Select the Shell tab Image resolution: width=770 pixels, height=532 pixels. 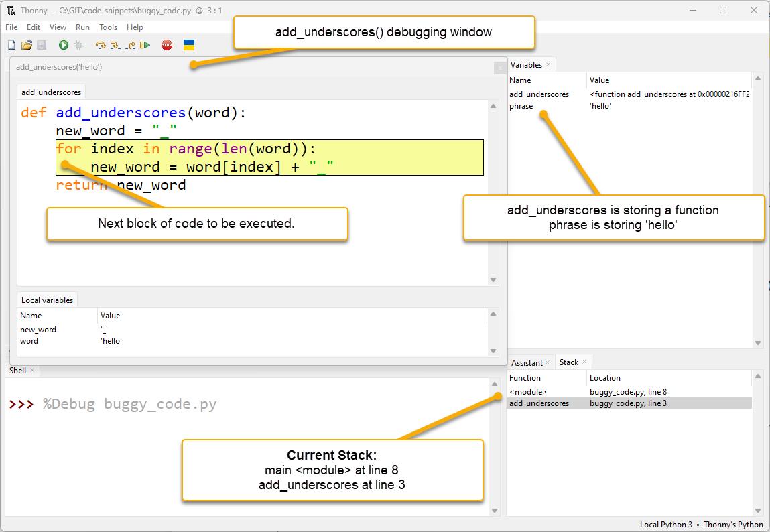click(x=17, y=371)
